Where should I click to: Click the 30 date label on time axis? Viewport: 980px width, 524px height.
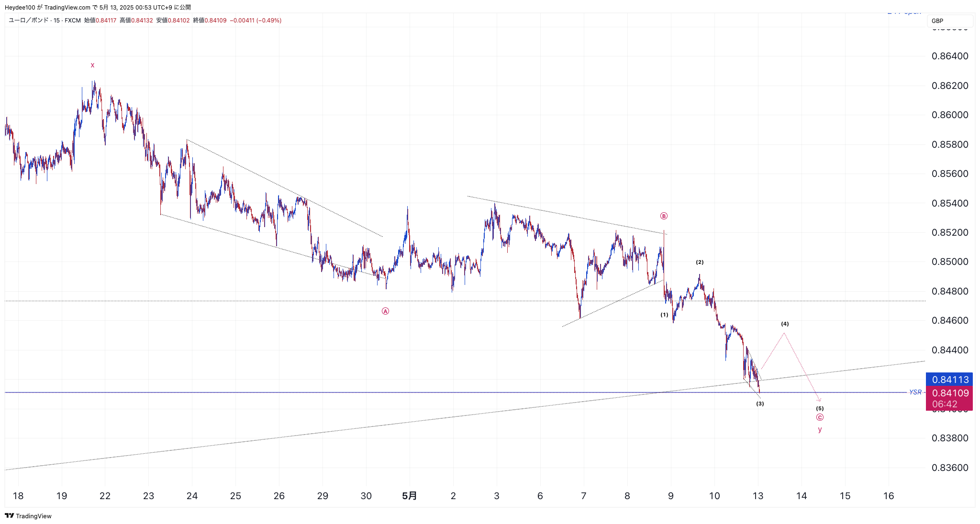pos(366,496)
